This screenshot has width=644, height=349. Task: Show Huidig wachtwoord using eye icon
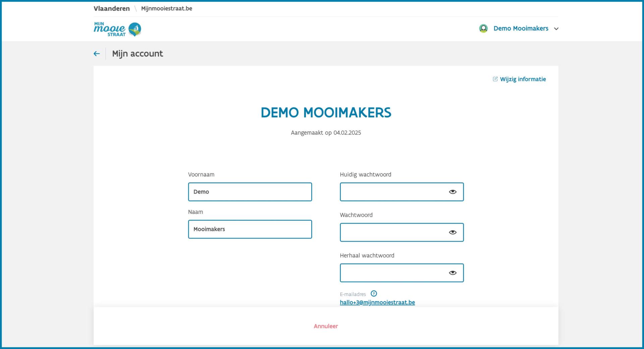pyautogui.click(x=452, y=192)
